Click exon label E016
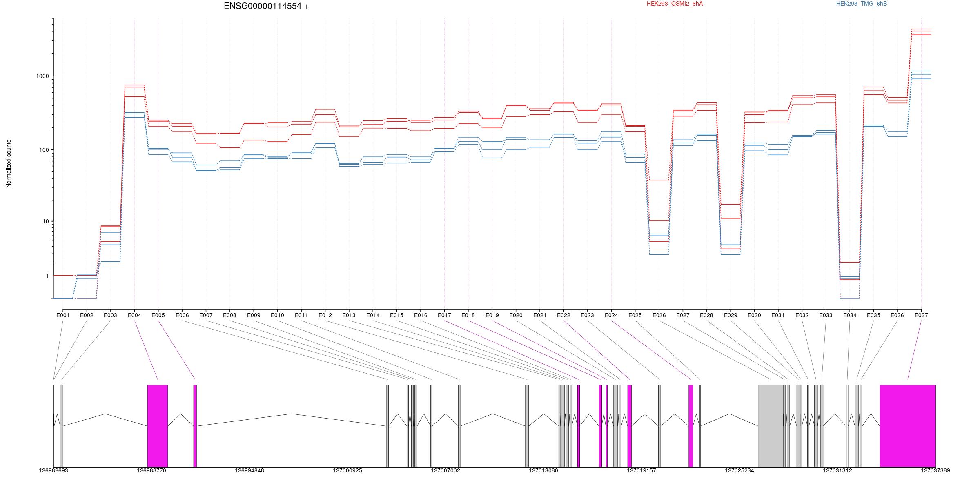 421,315
